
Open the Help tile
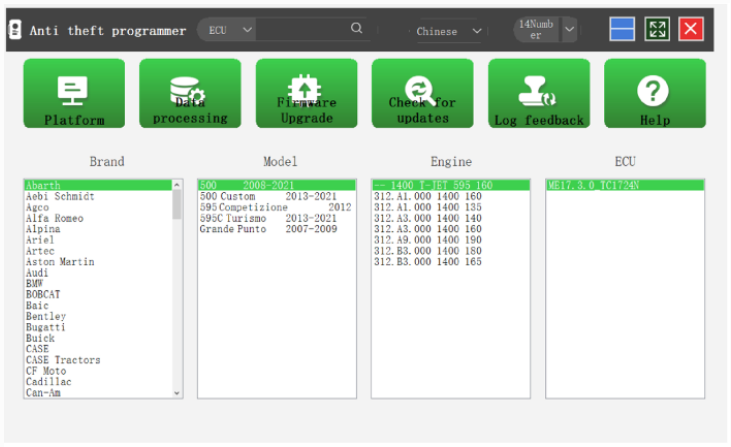(x=654, y=93)
